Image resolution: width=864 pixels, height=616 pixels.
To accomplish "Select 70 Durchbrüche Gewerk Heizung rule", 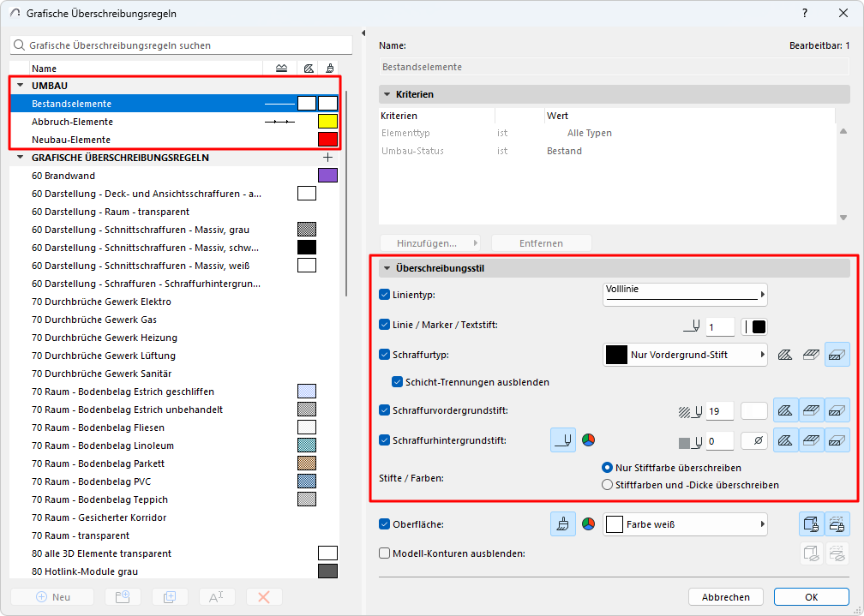I will 175,338.
